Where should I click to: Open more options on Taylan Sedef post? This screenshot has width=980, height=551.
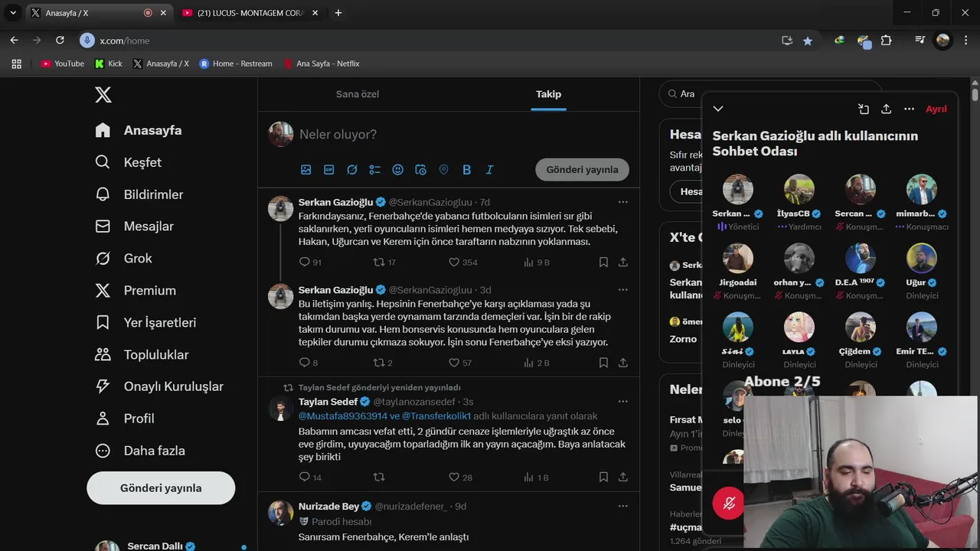coord(622,402)
